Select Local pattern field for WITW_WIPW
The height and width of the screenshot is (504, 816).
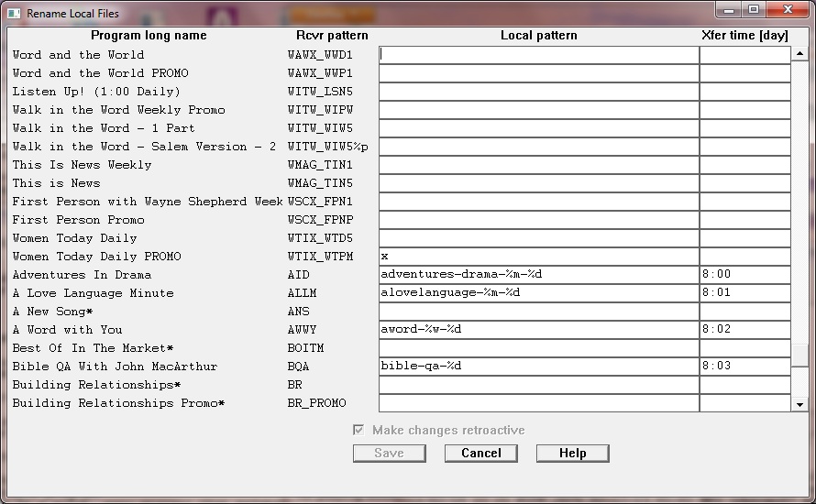coord(539,110)
